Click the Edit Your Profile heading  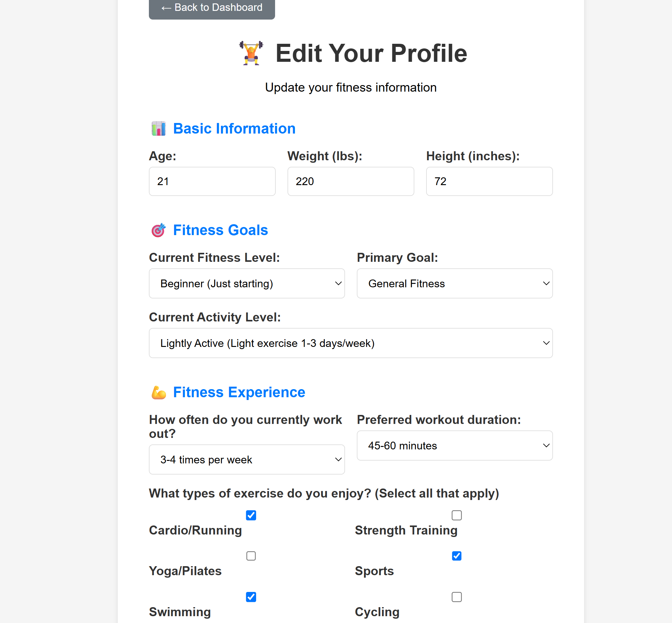[x=371, y=53]
